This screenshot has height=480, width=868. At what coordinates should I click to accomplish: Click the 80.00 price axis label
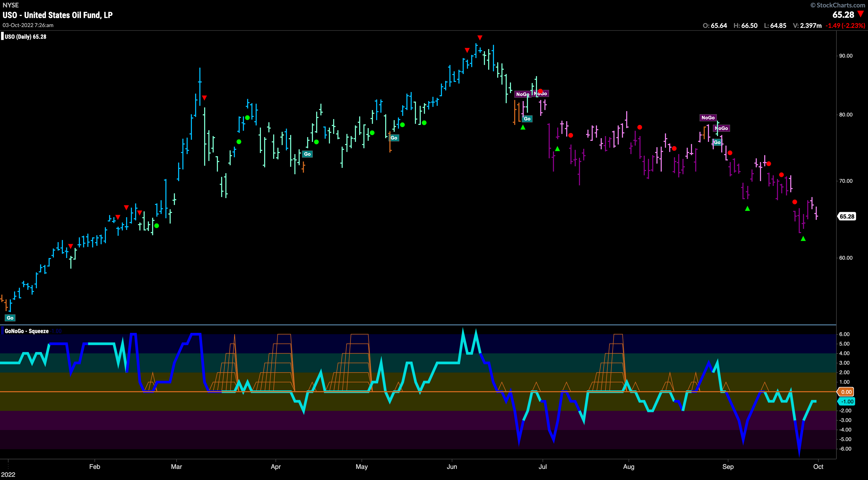coord(846,115)
